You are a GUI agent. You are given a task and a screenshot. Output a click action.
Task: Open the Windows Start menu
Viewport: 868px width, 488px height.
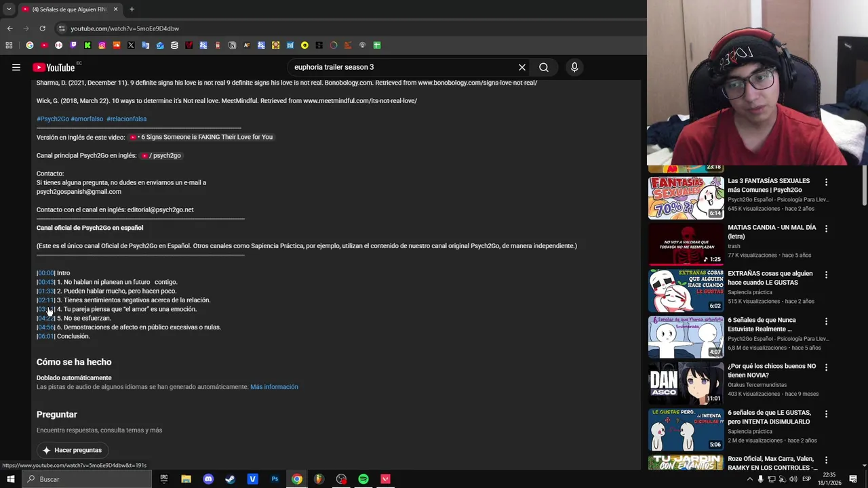point(10,479)
